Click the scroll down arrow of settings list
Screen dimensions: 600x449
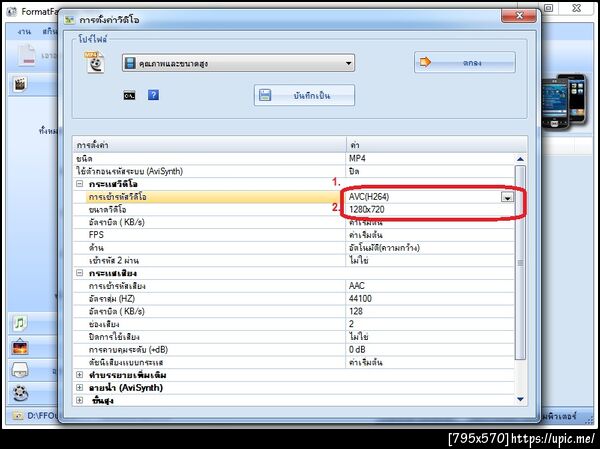pos(520,399)
